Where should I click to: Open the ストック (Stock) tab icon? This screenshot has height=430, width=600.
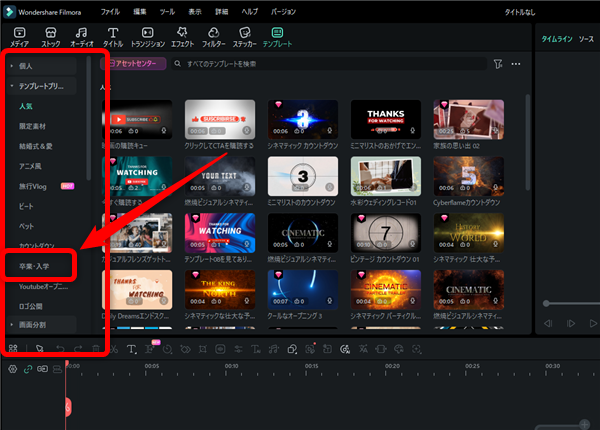[50, 37]
